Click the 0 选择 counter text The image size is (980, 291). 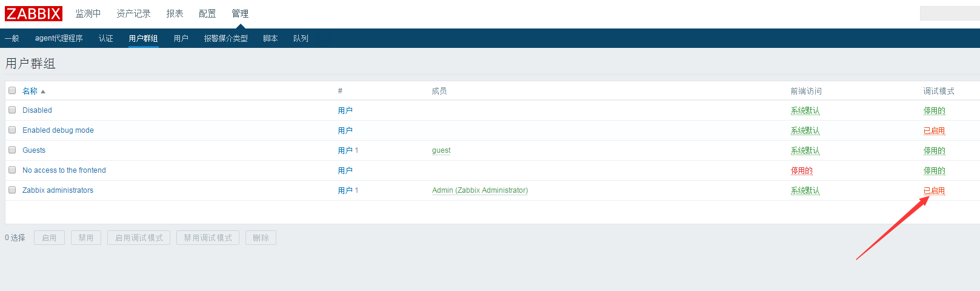(15, 238)
